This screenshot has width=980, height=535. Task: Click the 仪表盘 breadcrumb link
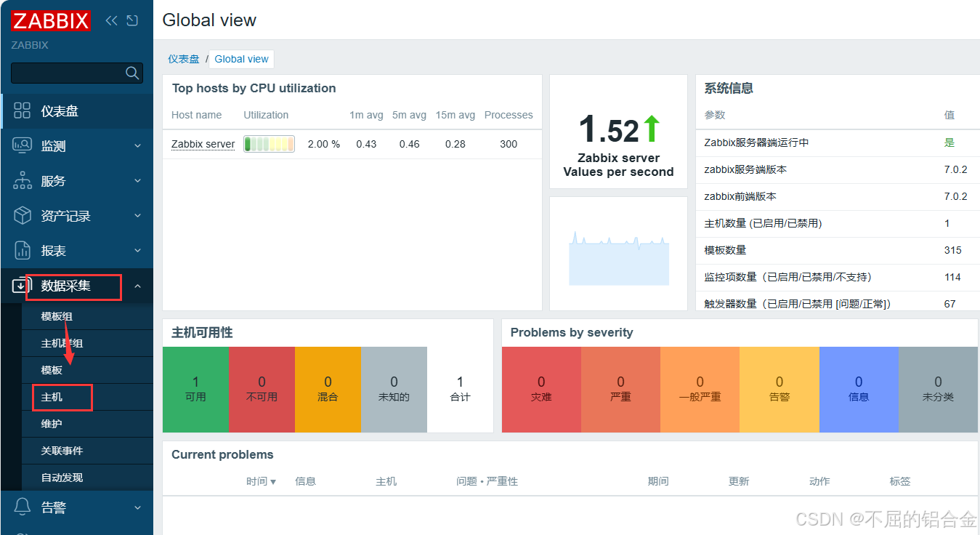click(x=184, y=59)
